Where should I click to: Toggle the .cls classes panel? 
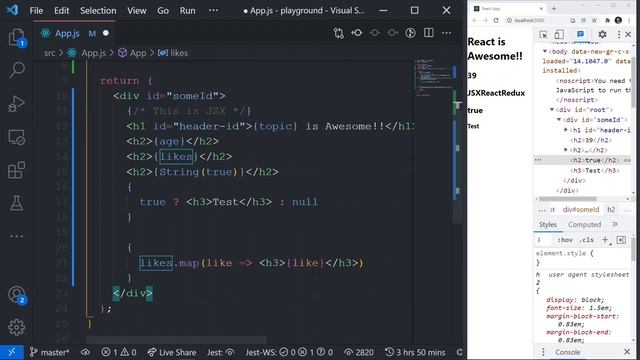(587, 240)
